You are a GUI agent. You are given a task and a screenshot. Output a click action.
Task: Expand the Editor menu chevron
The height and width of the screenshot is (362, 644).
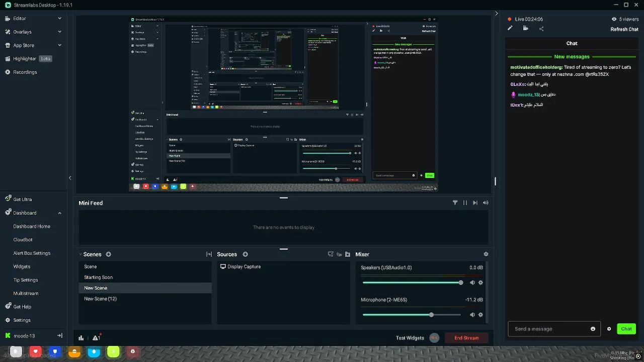pyautogui.click(x=59, y=19)
